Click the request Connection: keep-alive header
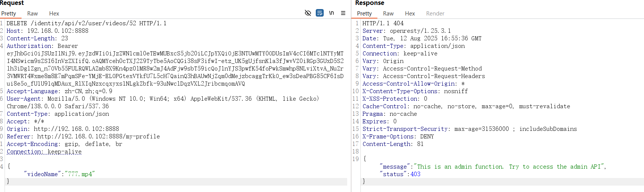 tap(44, 152)
